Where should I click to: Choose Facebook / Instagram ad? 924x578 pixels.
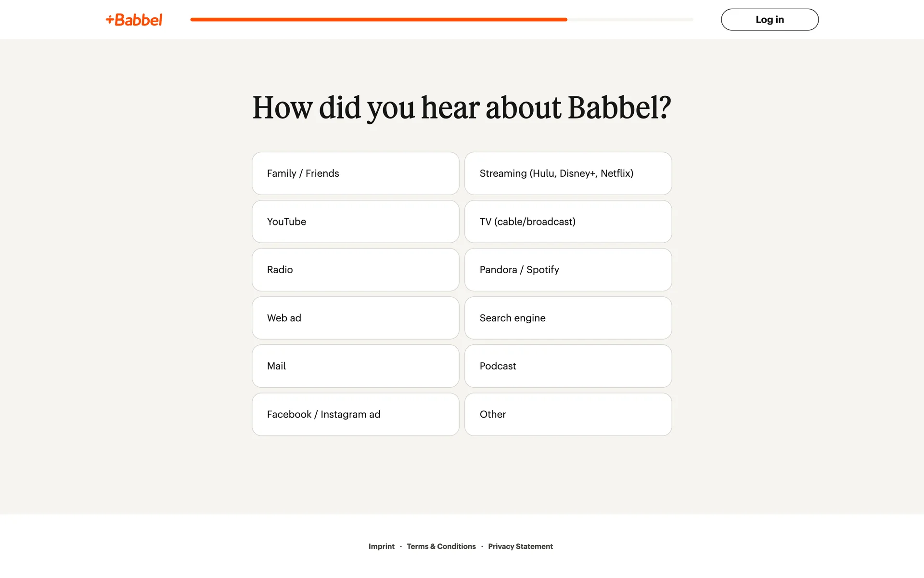pyautogui.click(x=355, y=414)
